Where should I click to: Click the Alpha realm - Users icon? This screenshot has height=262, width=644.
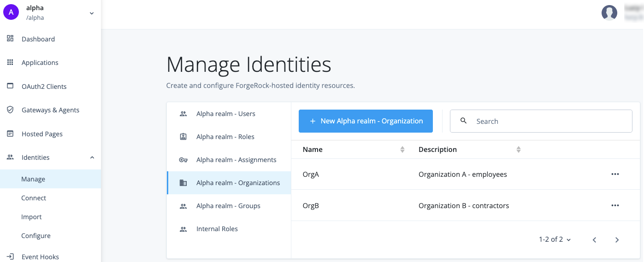(x=183, y=114)
